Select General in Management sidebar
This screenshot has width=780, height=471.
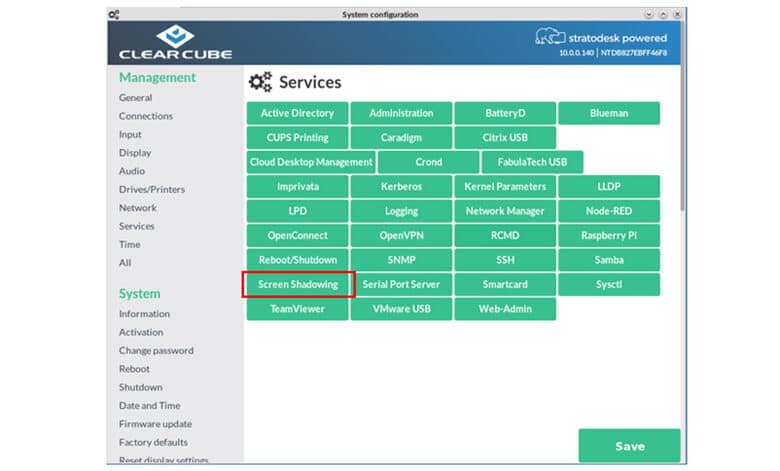coord(135,97)
